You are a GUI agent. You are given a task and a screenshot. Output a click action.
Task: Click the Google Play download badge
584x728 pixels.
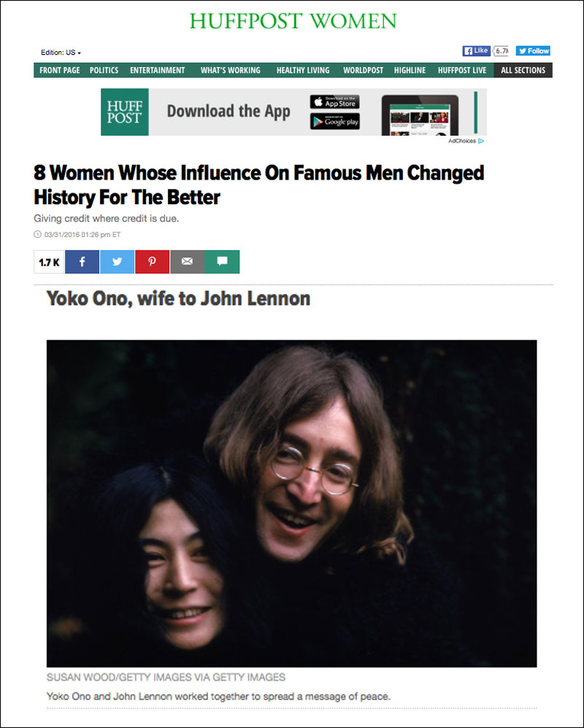pos(334,122)
